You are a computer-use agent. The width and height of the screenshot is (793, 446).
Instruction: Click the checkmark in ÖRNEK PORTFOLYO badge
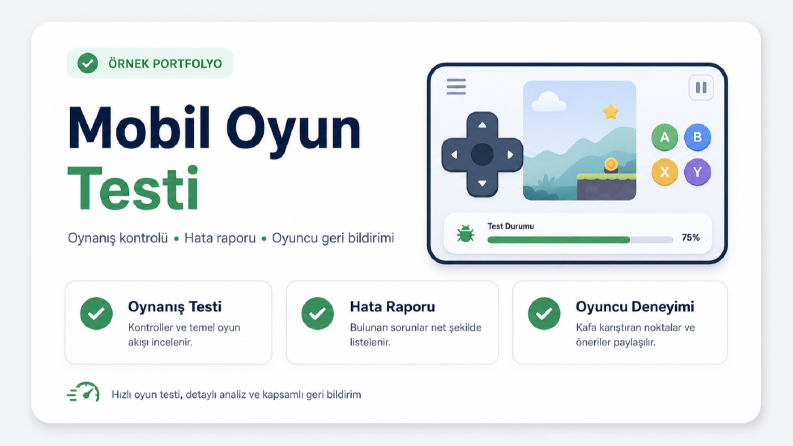tap(87, 63)
